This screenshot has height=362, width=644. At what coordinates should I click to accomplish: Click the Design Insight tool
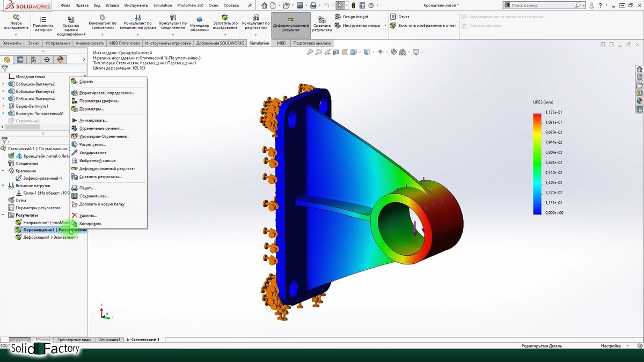click(355, 17)
